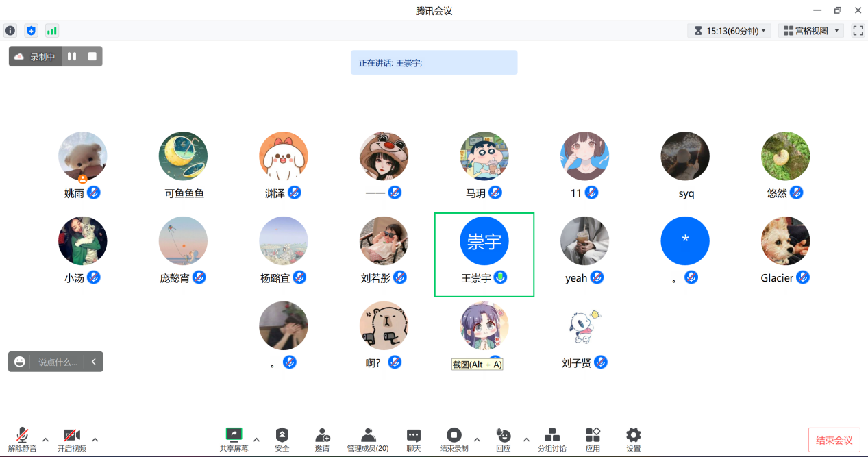Viewport: 868px width, 457px height.
Task: Expand the timer 15:13 dropdown
Action: click(x=730, y=31)
